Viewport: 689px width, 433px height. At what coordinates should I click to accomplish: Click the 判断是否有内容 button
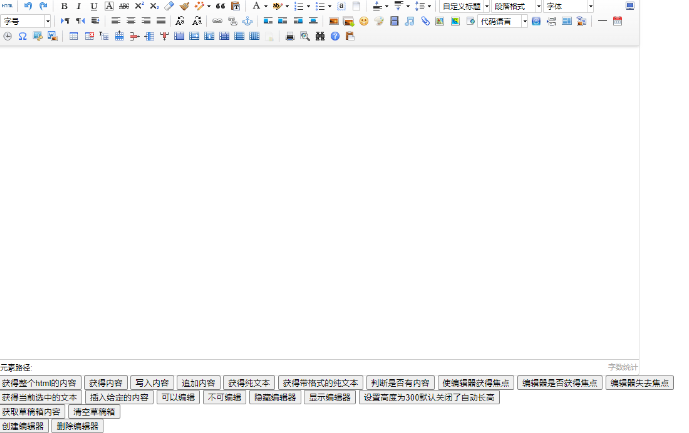click(x=400, y=383)
